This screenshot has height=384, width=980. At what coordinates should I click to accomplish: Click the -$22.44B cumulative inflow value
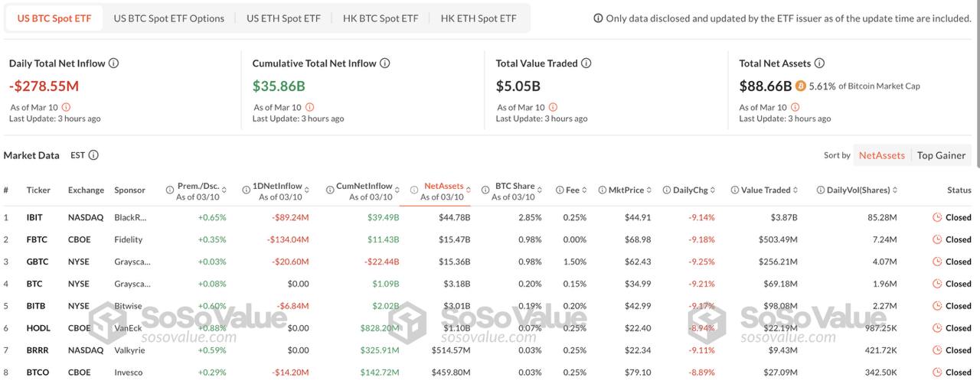pos(381,262)
